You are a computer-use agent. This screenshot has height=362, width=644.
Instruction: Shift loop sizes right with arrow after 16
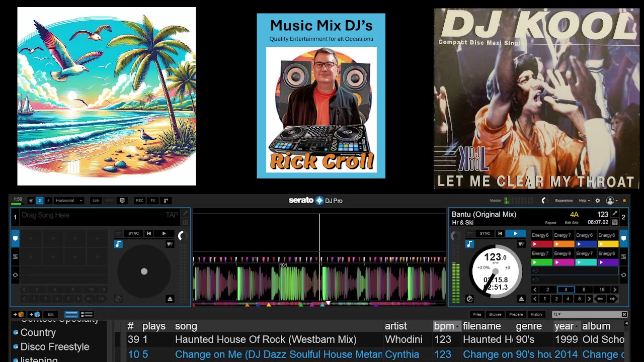pos(615,290)
